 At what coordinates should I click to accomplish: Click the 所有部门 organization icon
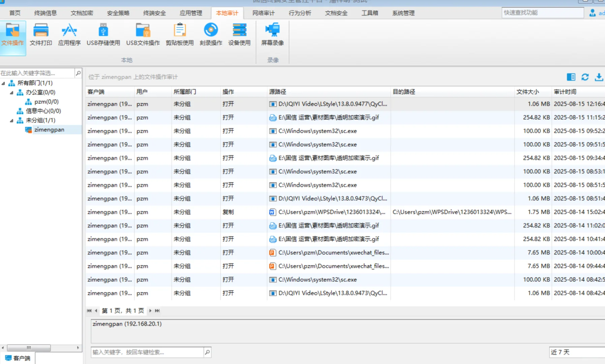coord(12,83)
